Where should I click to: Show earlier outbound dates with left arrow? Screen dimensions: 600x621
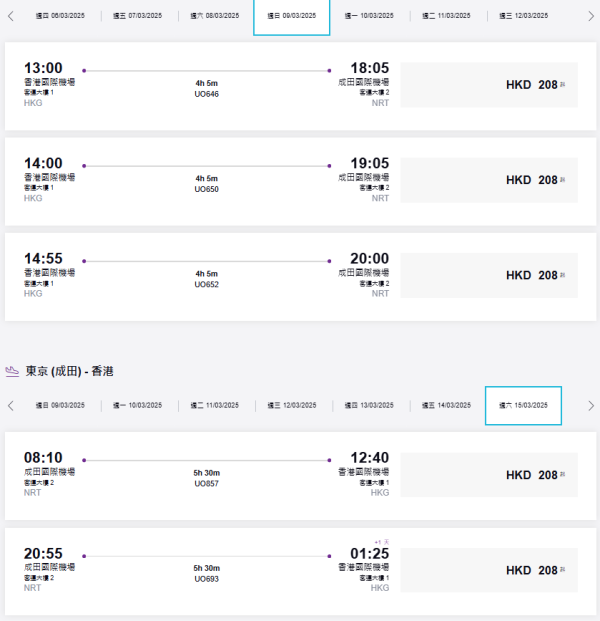tap(11, 16)
